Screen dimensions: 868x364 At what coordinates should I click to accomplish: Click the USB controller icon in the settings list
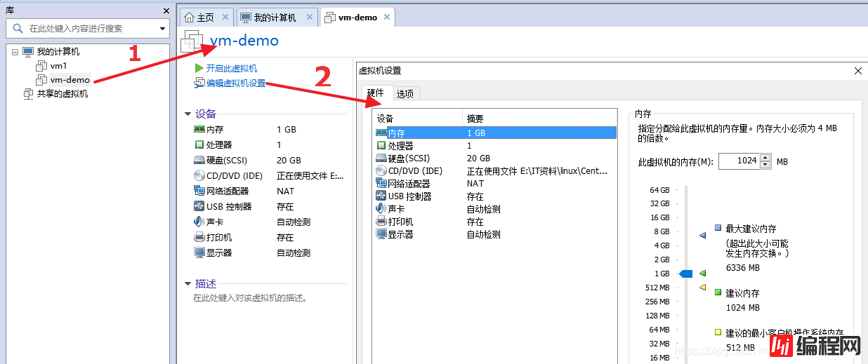click(x=381, y=196)
